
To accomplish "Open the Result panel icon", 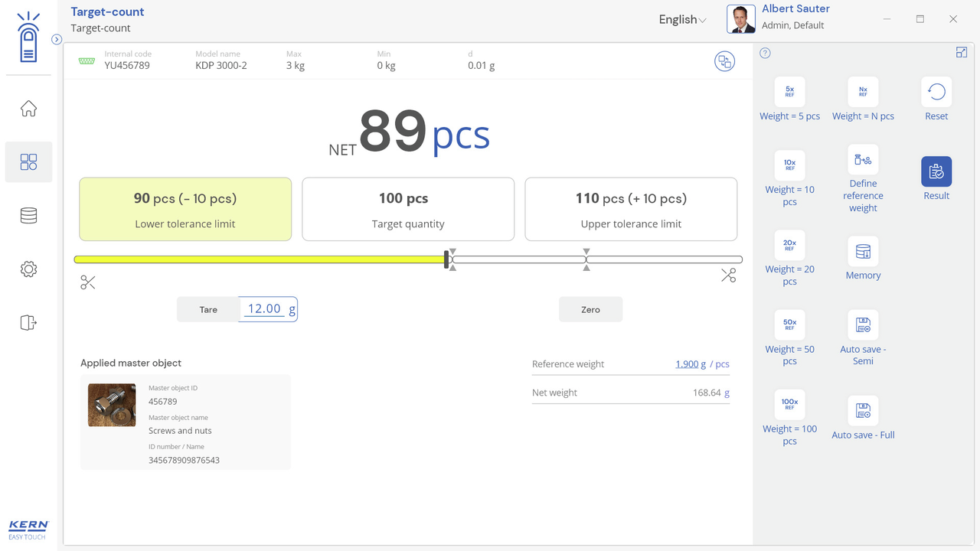I will 936,172.
